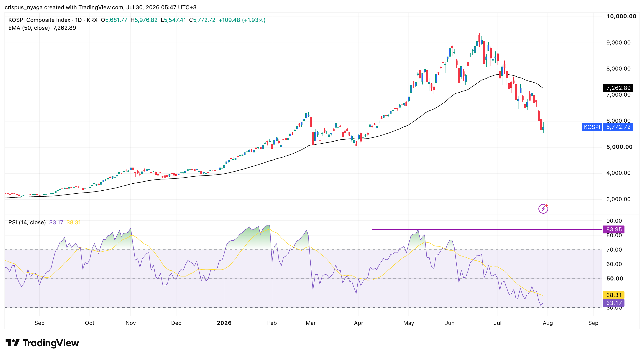Viewport: 644px width, 357px height.
Task: Click the blue KOSPI price tag
Action: tap(592, 127)
